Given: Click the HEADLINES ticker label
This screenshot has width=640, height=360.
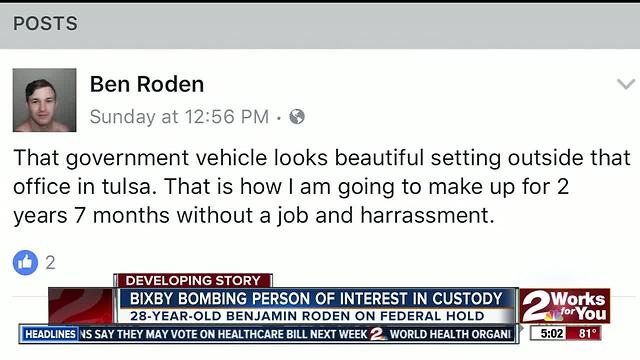Looking at the screenshot, I should pyautogui.click(x=50, y=334).
